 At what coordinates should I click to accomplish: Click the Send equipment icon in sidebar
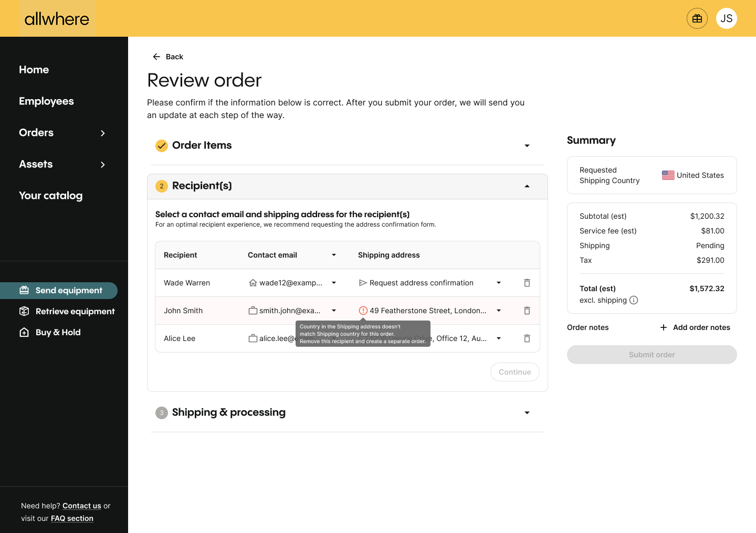pyautogui.click(x=24, y=290)
